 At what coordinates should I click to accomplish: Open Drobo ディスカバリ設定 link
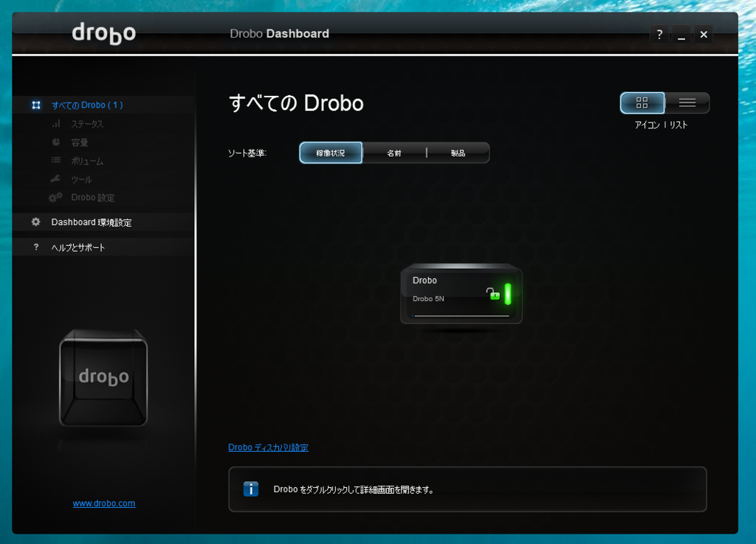pos(268,447)
